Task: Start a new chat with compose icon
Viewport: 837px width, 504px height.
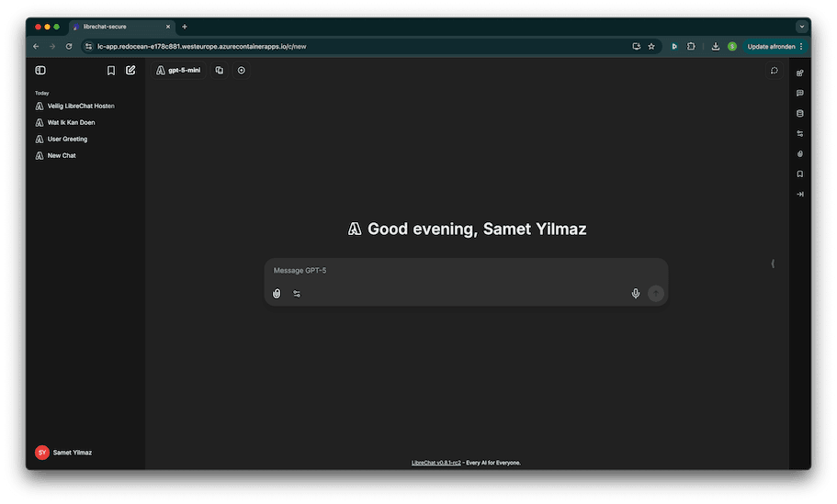Action: 130,71
